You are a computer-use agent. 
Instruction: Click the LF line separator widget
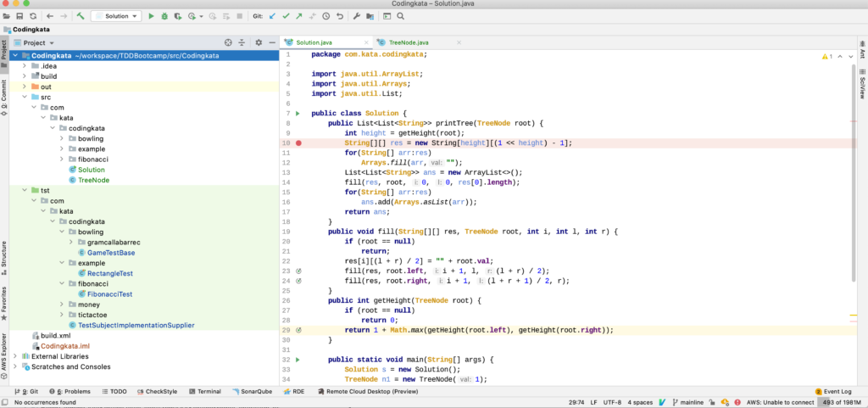(x=593, y=402)
